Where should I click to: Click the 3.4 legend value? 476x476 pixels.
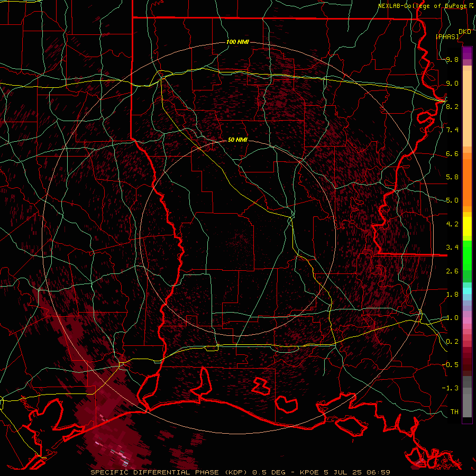pos(452,248)
